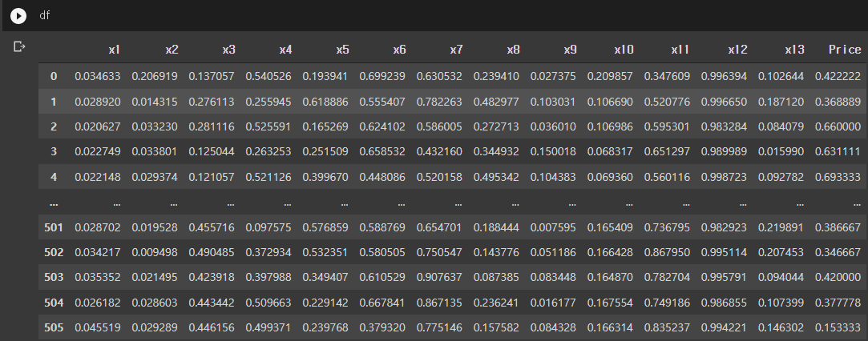Image resolution: width=868 pixels, height=341 pixels.
Task: Run the cell containing df
Action: (x=18, y=16)
